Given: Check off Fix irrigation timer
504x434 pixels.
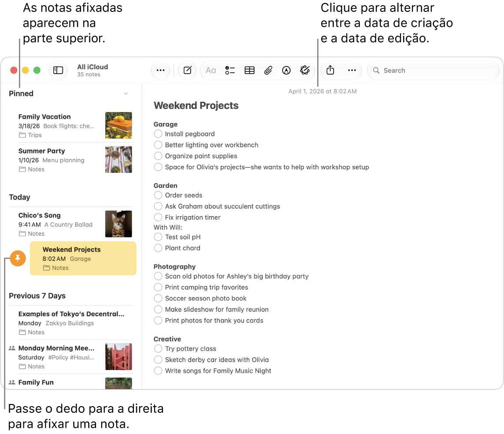Looking at the screenshot, I should [x=158, y=217].
